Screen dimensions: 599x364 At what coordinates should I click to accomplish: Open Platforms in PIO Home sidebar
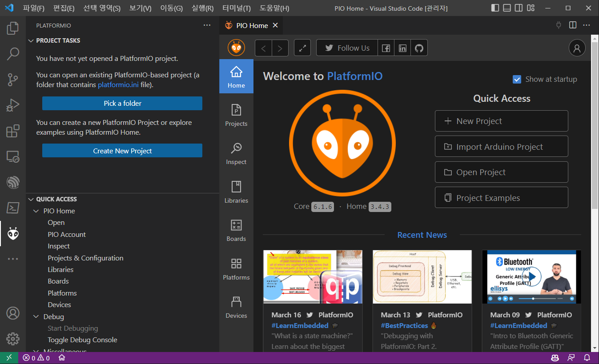click(236, 268)
